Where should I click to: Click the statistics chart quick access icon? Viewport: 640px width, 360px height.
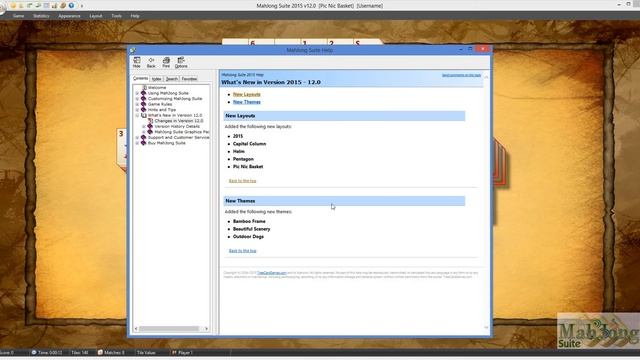(54, 6)
